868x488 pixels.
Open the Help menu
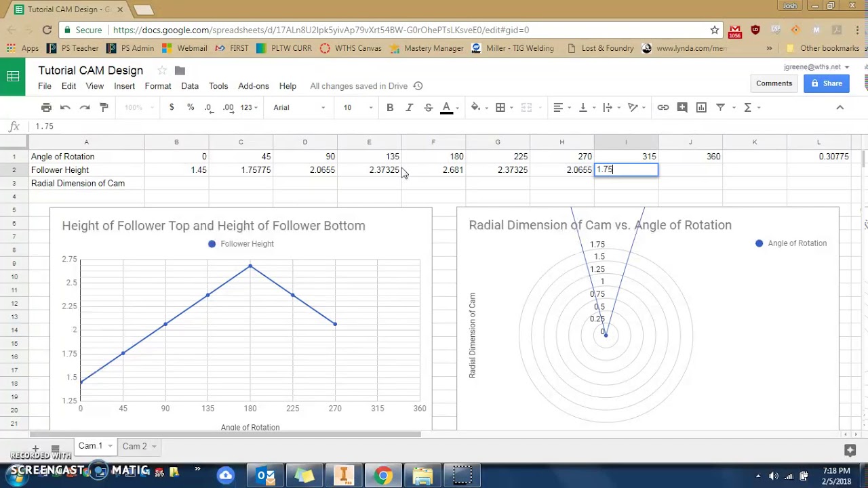coord(288,86)
